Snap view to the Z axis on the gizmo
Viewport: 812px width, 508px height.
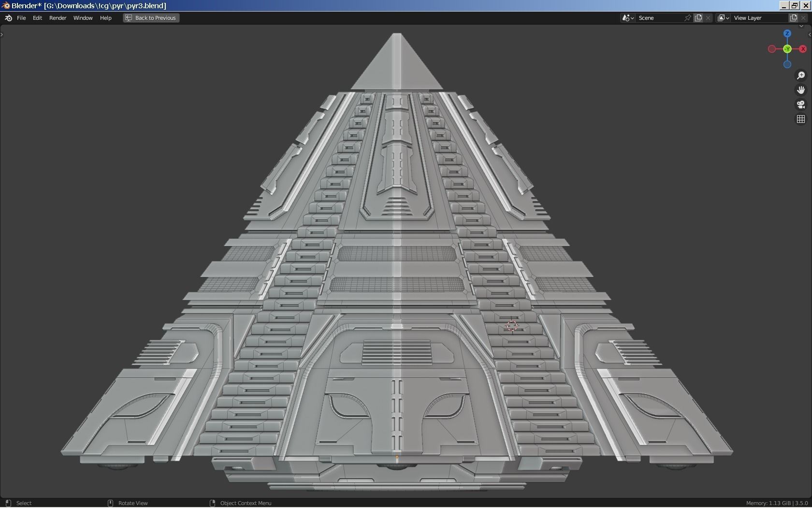pyautogui.click(x=787, y=33)
